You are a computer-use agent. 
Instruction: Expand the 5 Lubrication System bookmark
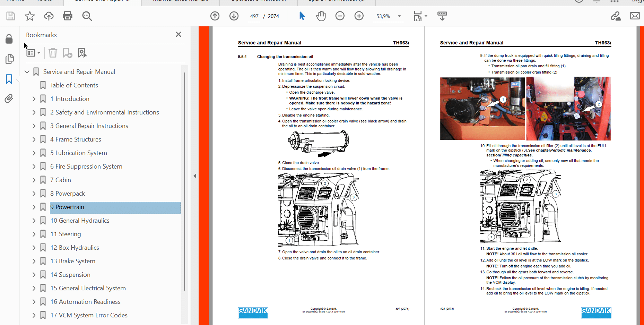34,153
